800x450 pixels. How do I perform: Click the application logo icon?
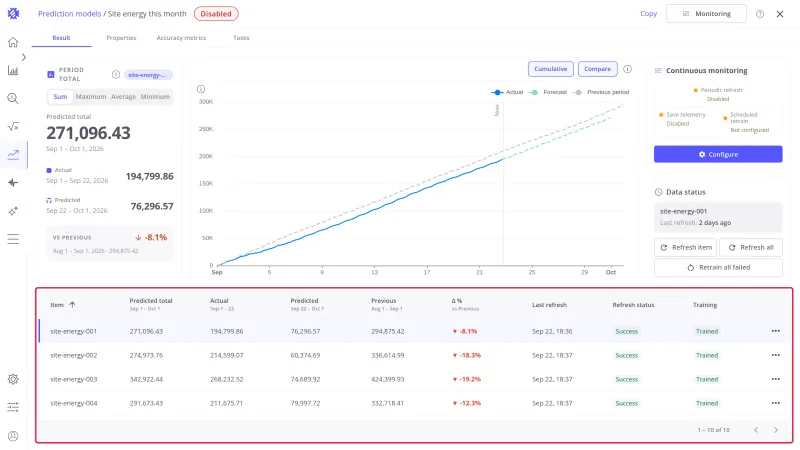point(13,14)
